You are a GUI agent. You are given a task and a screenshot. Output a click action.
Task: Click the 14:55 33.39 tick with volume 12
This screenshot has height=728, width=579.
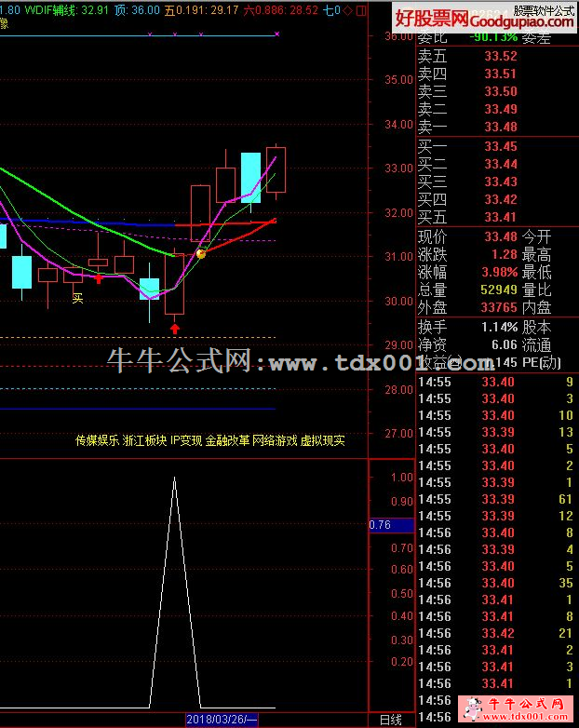pos(496,517)
